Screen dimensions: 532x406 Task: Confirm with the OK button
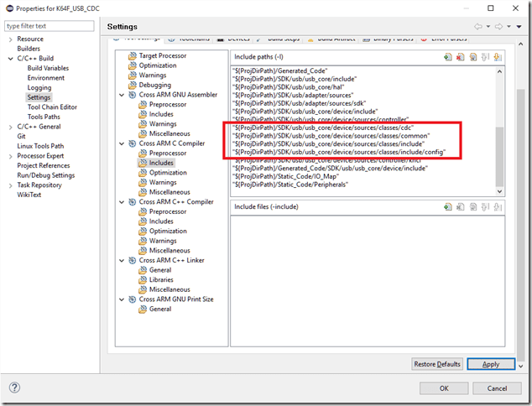coord(444,388)
